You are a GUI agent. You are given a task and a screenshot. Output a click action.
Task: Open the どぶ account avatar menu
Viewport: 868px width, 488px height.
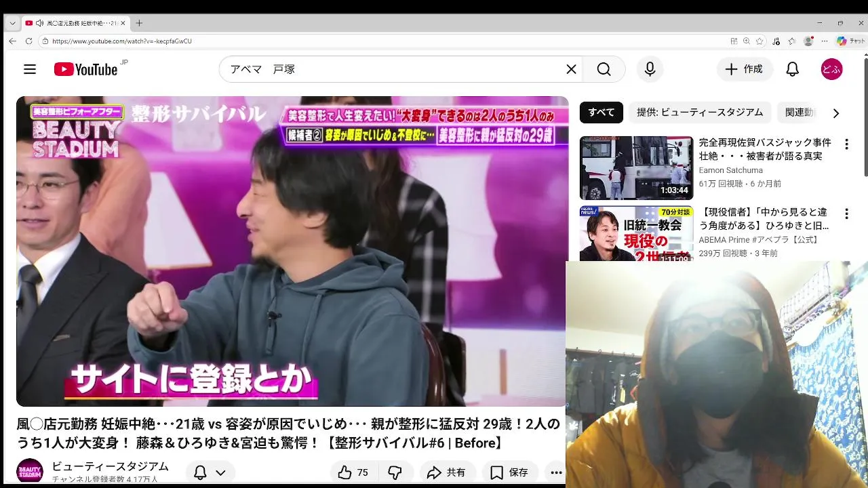pyautogui.click(x=831, y=69)
